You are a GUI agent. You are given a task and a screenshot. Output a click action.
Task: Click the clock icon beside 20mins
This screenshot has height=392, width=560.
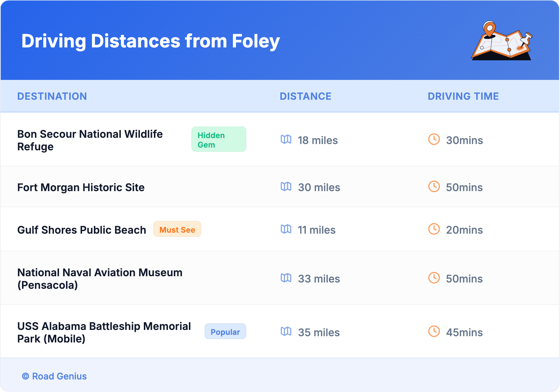click(434, 229)
